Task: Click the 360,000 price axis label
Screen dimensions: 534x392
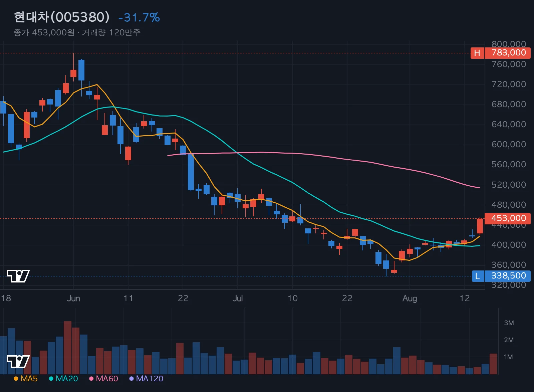Action: pos(509,265)
